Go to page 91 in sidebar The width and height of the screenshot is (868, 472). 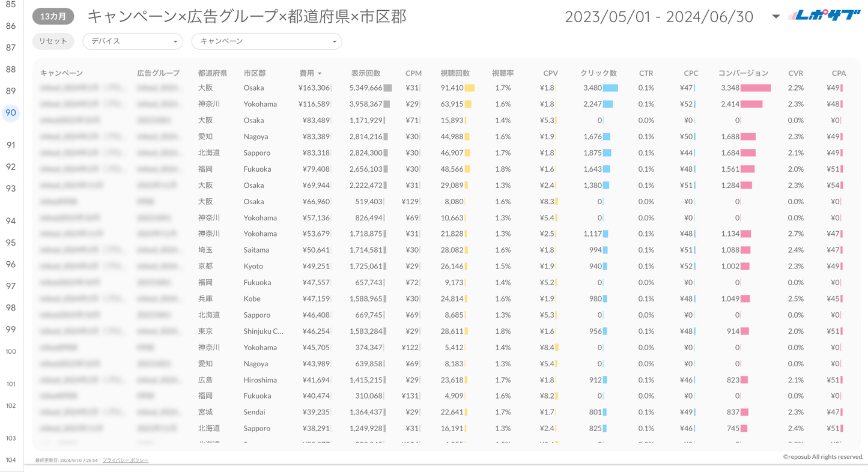[11, 145]
